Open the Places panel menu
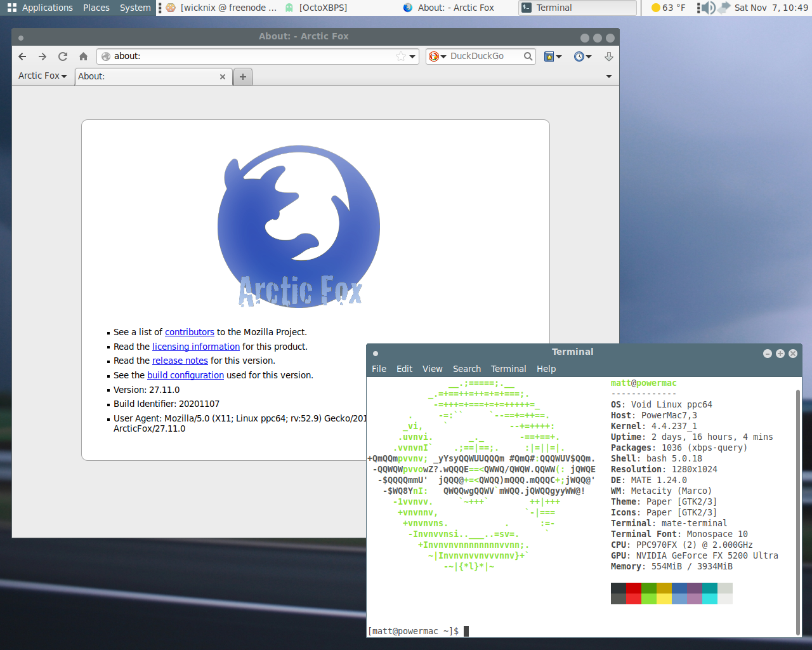812x650 pixels. [96, 8]
